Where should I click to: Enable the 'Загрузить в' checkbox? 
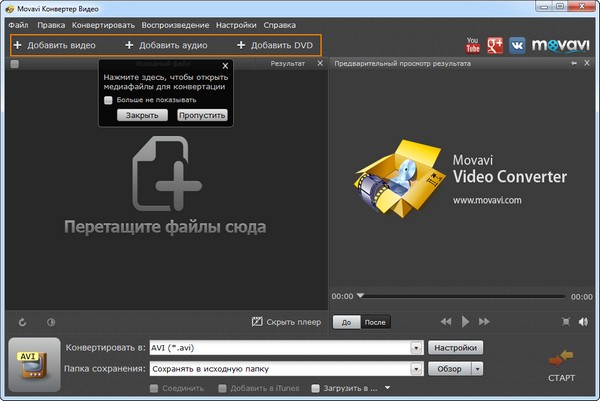(x=315, y=388)
